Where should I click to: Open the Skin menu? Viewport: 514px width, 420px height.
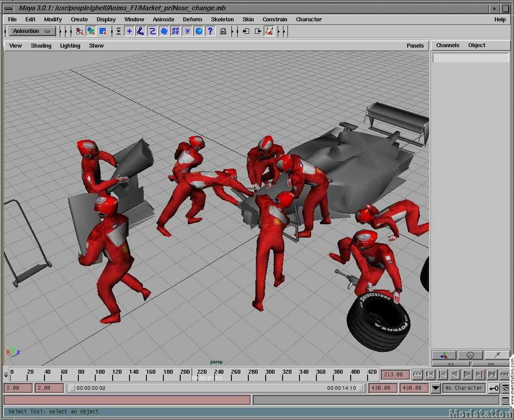pyautogui.click(x=248, y=19)
